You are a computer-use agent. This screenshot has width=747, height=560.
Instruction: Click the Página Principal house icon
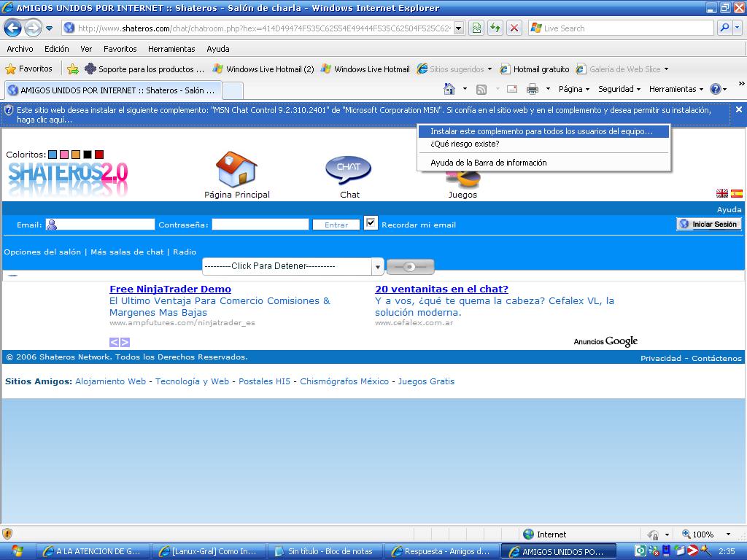point(236,169)
